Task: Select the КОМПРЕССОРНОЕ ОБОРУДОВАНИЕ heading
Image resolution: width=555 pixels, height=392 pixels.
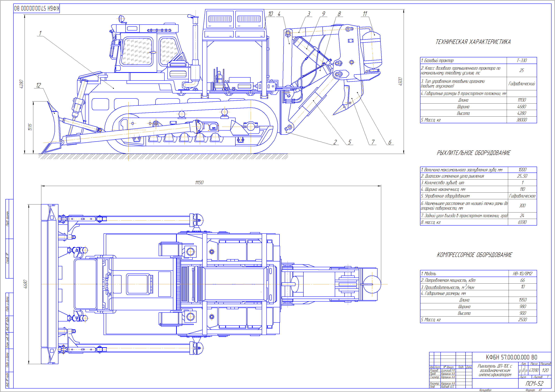Action: click(x=474, y=255)
